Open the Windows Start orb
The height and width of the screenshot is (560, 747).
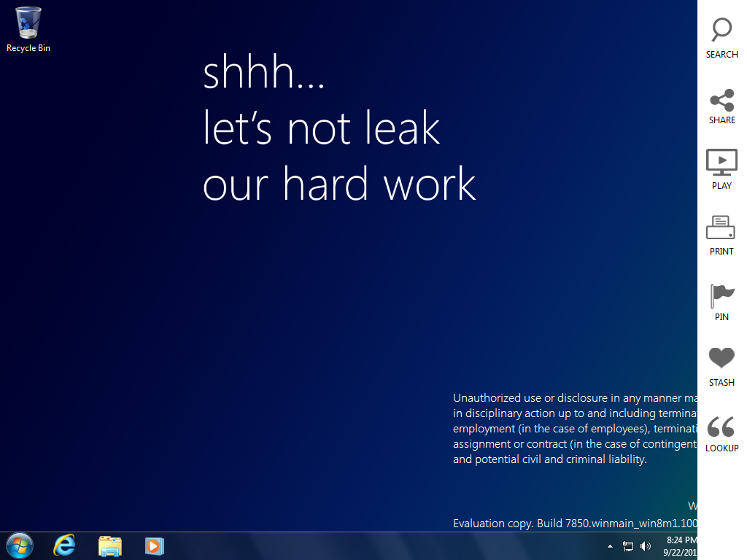pyautogui.click(x=20, y=545)
